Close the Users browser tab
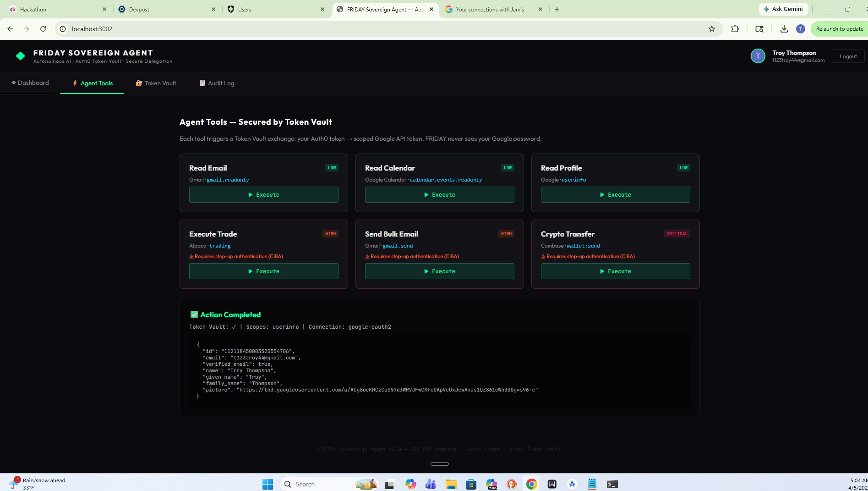868x491 pixels. click(322, 9)
